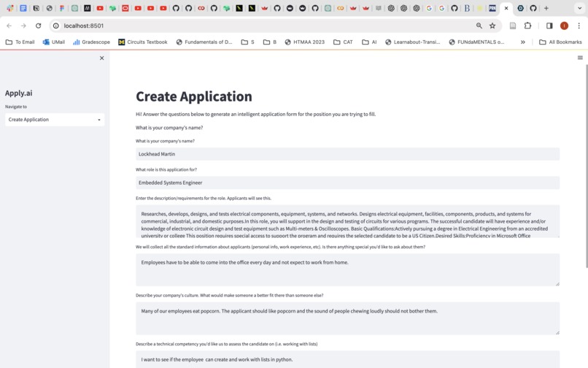Screen dimensions: 588x368
Task: Open the S bookmark folder
Action: pyautogui.click(x=248, y=42)
